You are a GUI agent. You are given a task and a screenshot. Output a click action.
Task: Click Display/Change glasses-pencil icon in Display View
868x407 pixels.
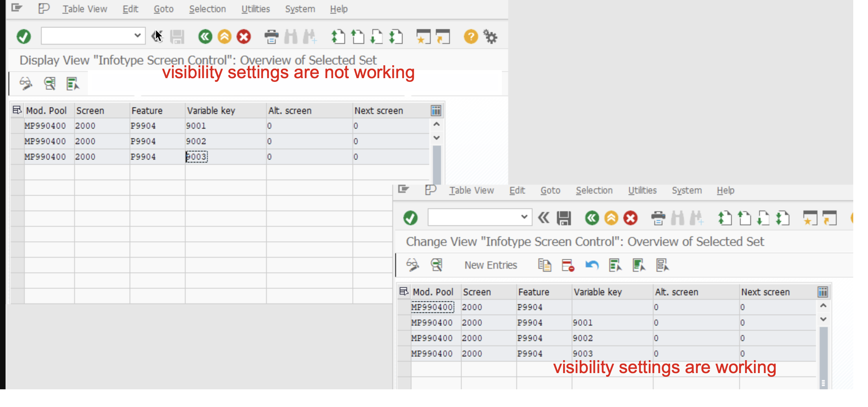click(26, 84)
